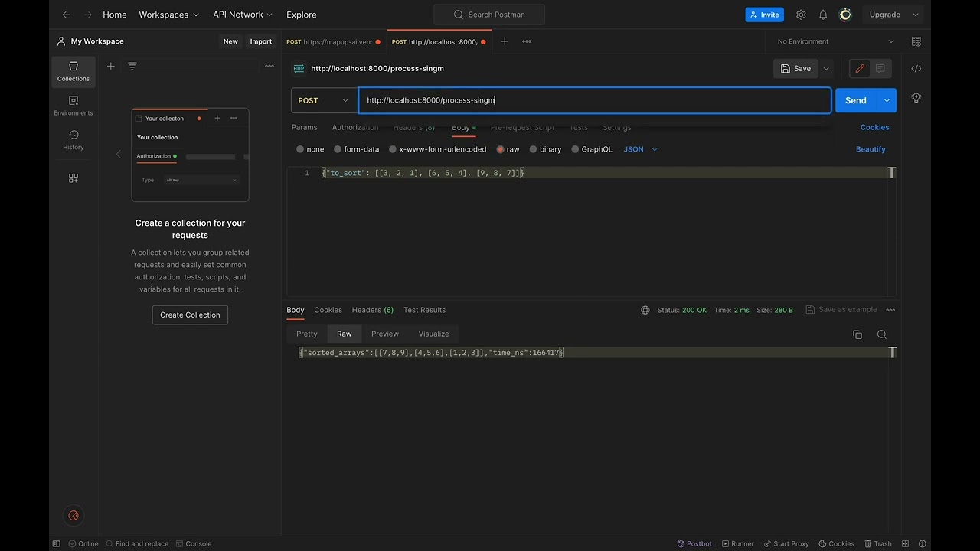Go forward with the right arrow
The width and height of the screenshot is (980, 551).
[87, 15]
